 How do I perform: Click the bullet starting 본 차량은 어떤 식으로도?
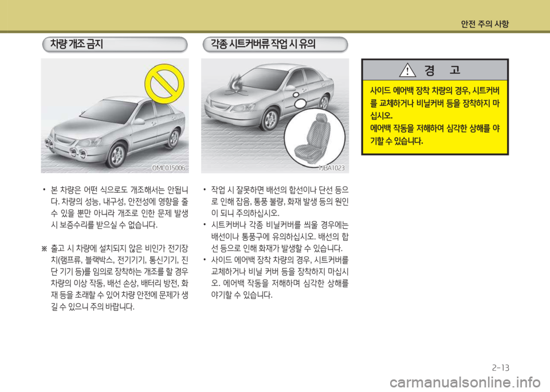click(x=115, y=207)
